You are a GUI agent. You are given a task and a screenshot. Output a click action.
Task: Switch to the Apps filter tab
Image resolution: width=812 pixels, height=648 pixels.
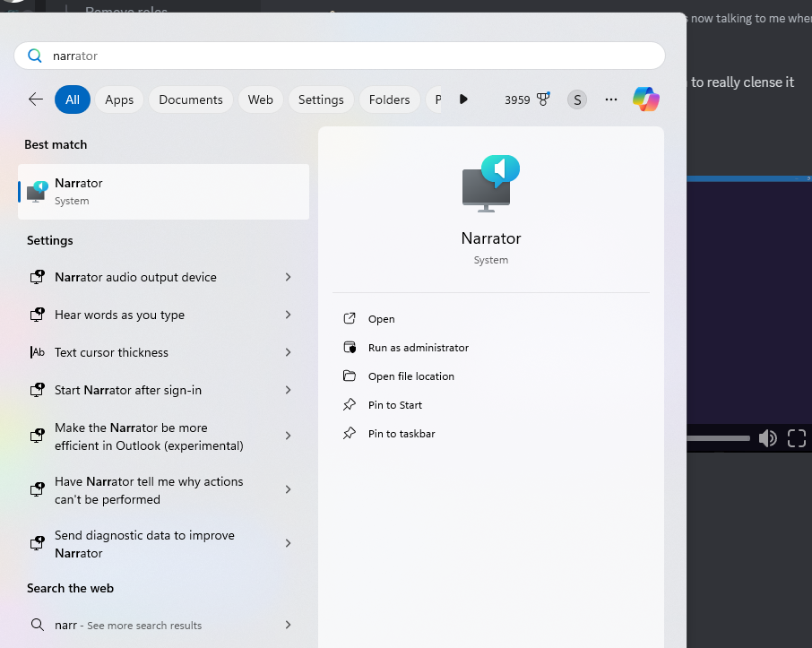coord(119,99)
